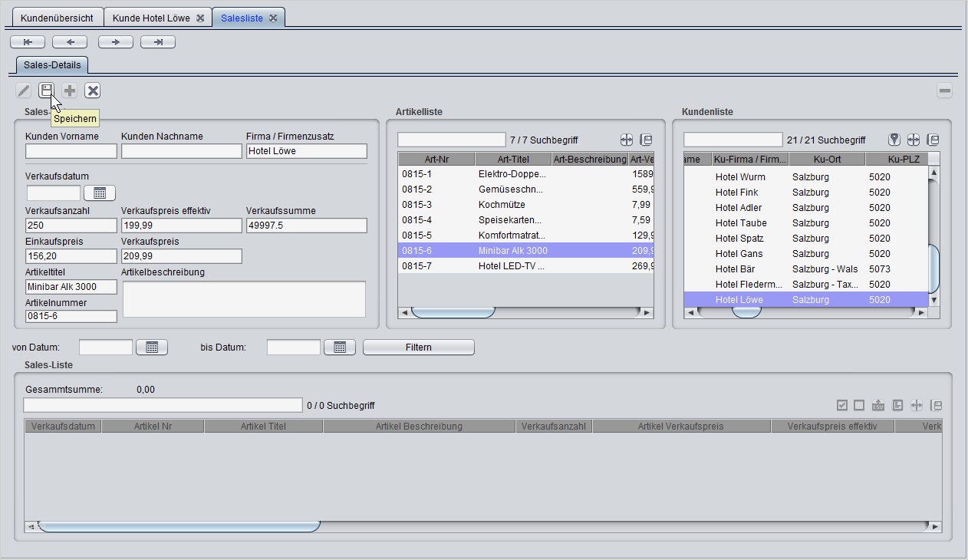Switch to the Kundenübersicht tab
This screenshot has width=968, height=560.
58,18
